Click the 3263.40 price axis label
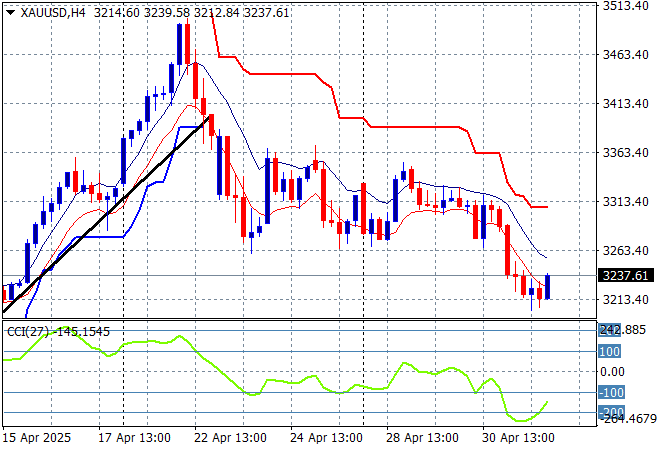Image resolution: width=660 pixels, height=450 pixels. [x=625, y=250]
